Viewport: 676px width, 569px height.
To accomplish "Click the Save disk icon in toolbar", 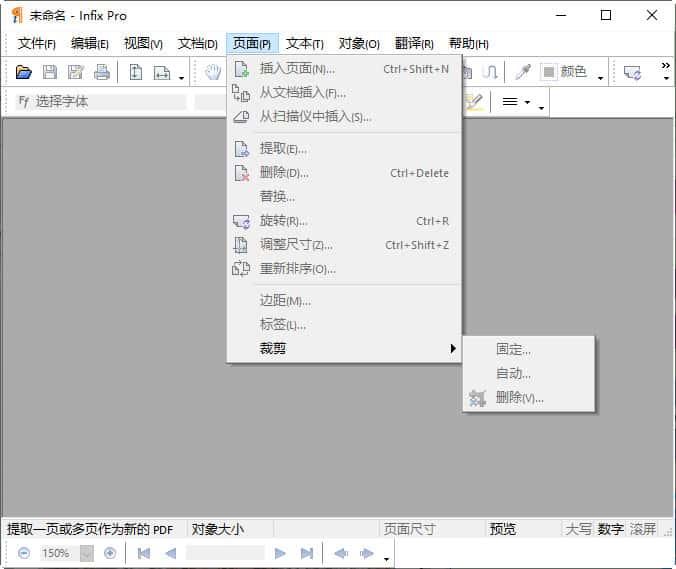I will point(50,72).
